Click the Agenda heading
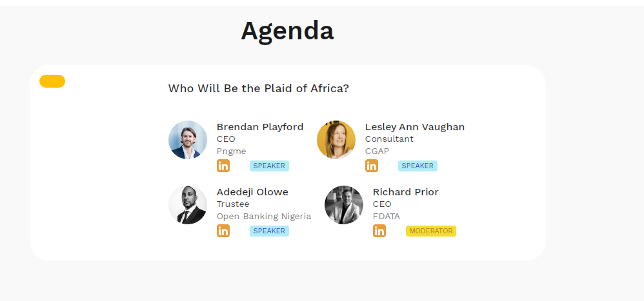Viewport: 644px width, 301px height. pos(287,31)
